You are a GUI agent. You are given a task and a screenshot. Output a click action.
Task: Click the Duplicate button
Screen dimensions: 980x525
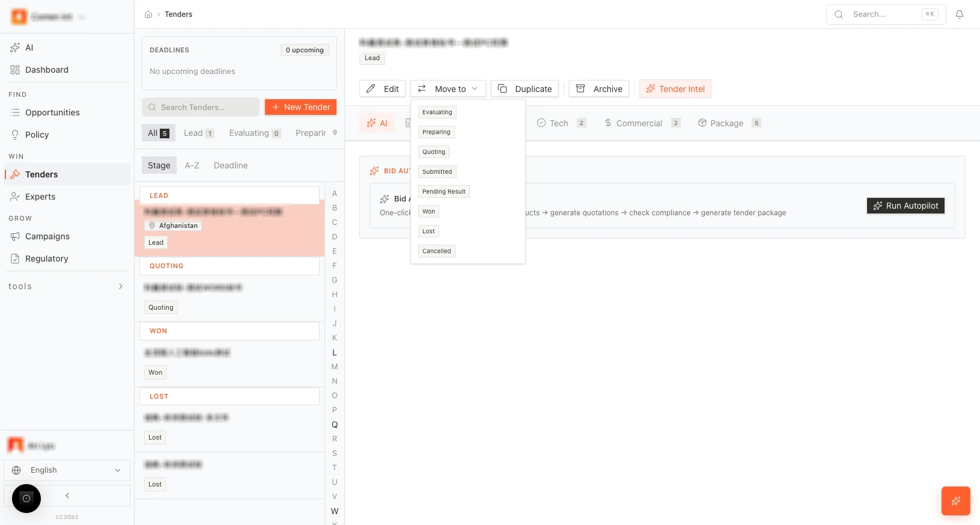[x=525, y=89]
